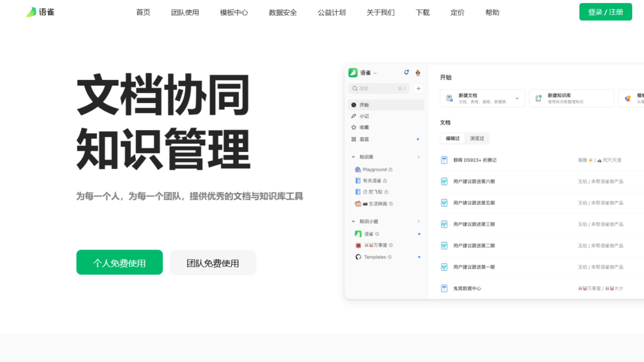Click the 登录 / 注册 button
Screen dimensions: 644x362
(605, 11)
